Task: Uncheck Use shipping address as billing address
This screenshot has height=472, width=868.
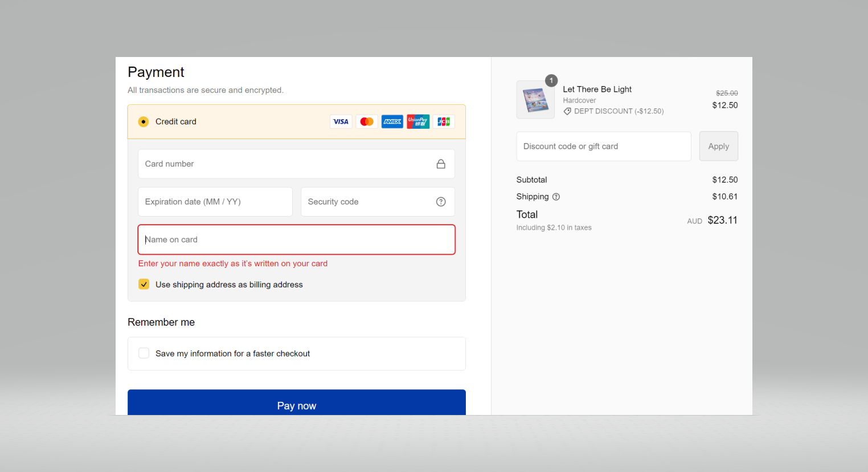Action: click(144, 284)
